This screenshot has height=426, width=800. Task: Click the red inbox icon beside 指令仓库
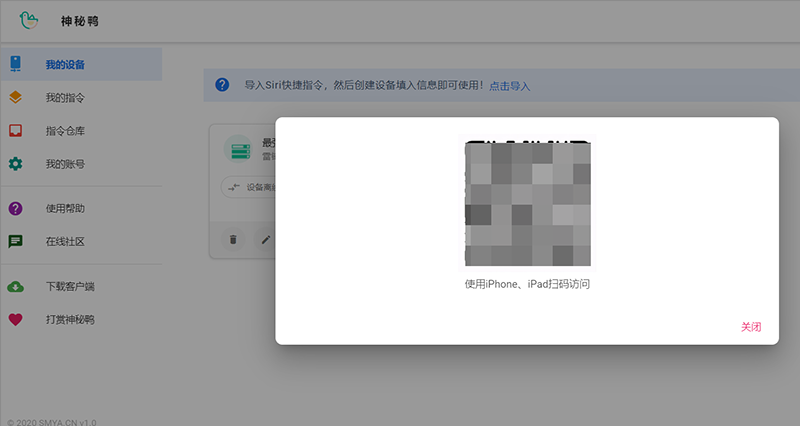tap(15, 131)
